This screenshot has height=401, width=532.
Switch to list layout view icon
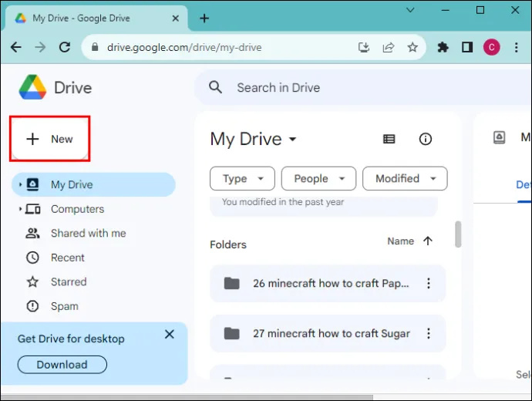click(x=389, y=139)
